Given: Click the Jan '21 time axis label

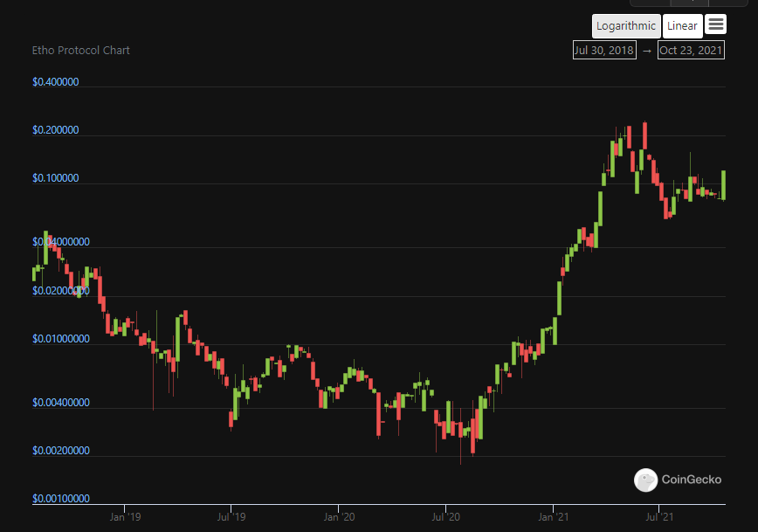Looking at the screenshot, I should point(554,517).
